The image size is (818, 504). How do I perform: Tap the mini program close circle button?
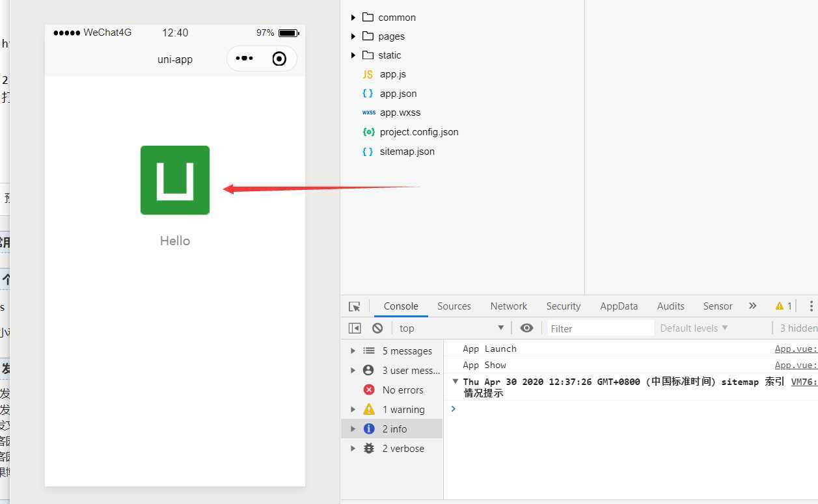(x=279, y=59)
